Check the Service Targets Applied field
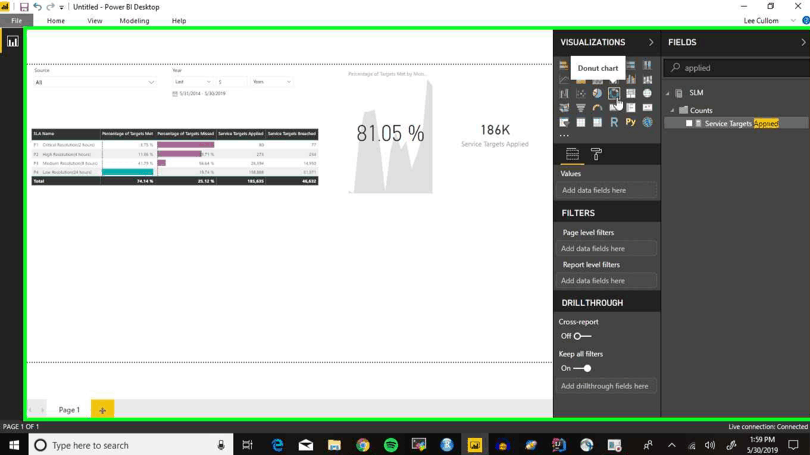 coord(689,123)
